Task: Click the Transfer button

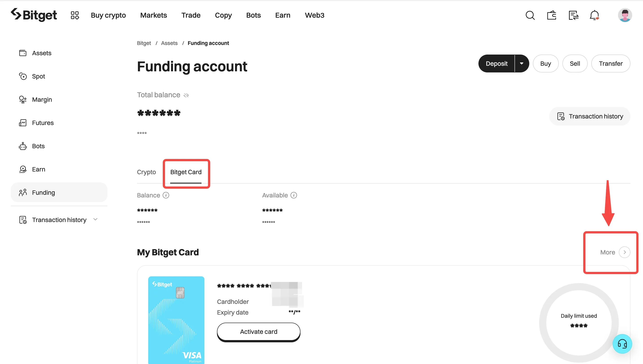Action: tap(611, 63)
